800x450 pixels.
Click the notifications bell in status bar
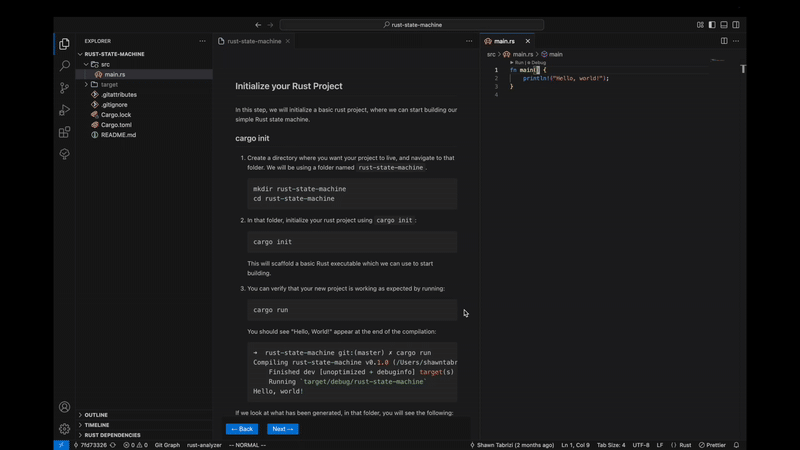coord(736,445)
